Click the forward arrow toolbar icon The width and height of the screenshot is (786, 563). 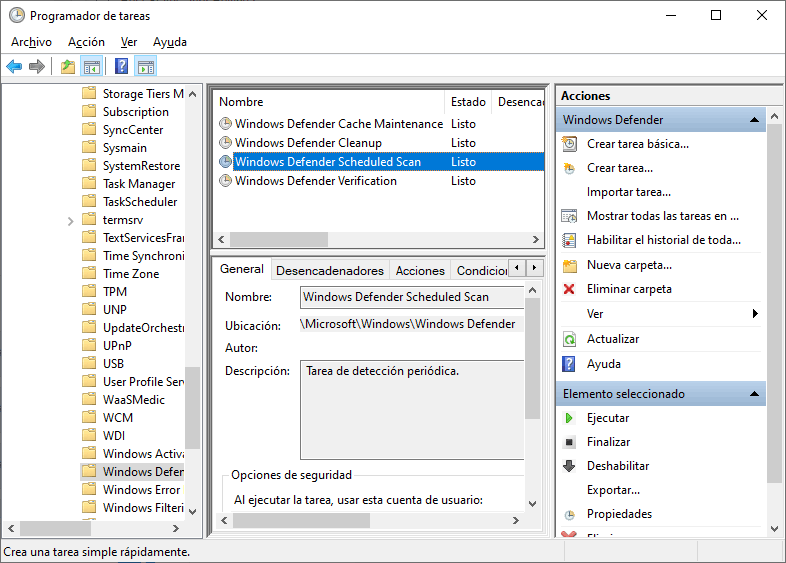pos(37,66)
